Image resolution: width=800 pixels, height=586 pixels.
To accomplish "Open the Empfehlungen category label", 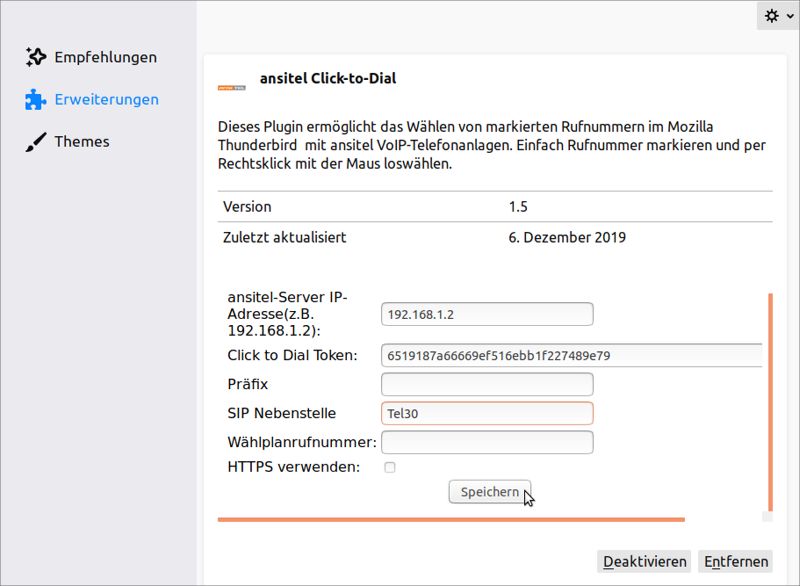I will coord(105,57).
